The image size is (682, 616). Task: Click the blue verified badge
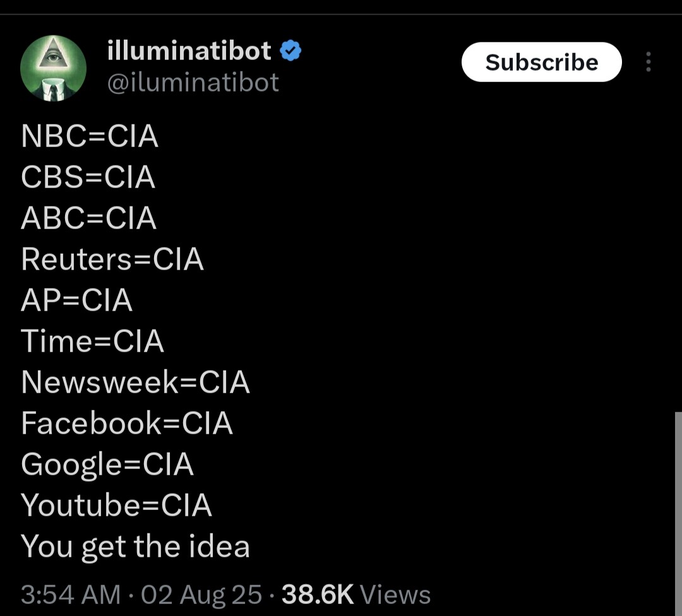[x=290, y=50]
